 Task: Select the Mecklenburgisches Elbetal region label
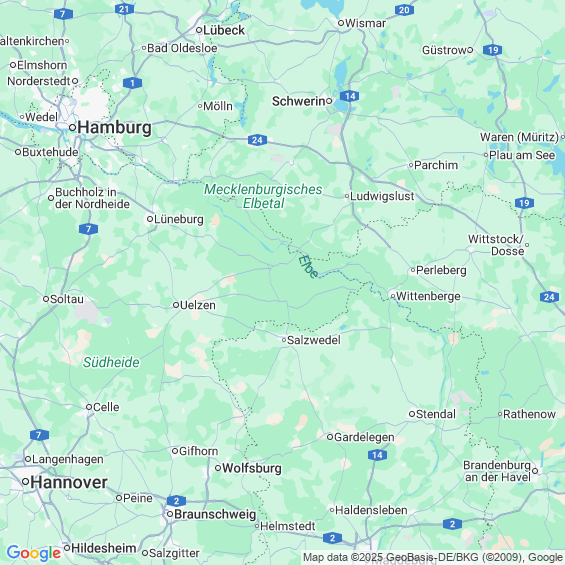pyautogui.click(x=263, y=196)
